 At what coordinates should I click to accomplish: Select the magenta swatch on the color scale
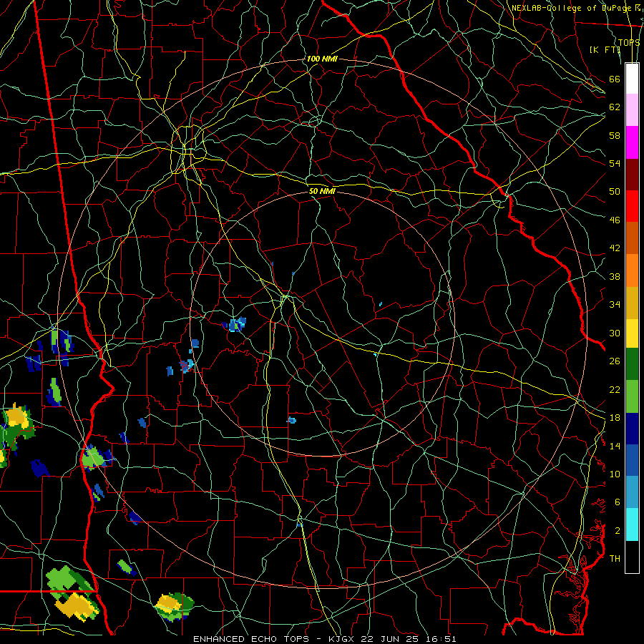click(x=632, y=142)
